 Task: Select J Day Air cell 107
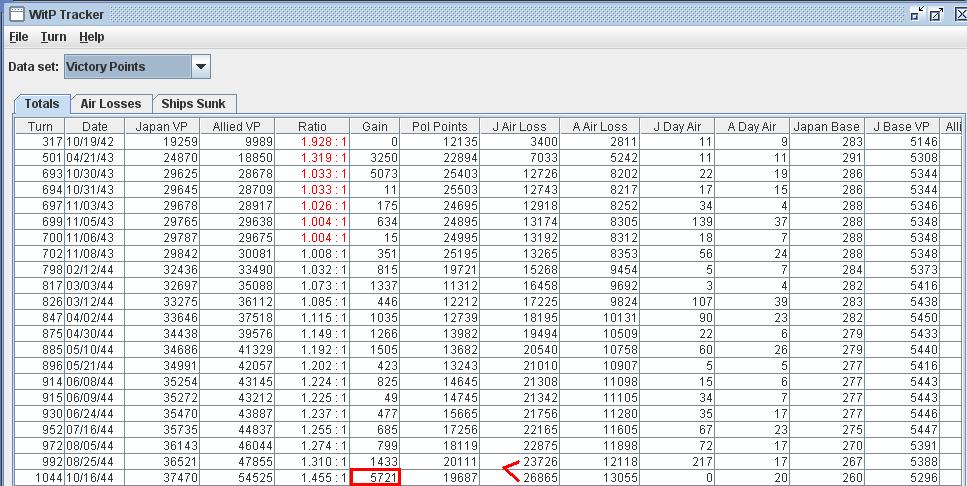677,302
